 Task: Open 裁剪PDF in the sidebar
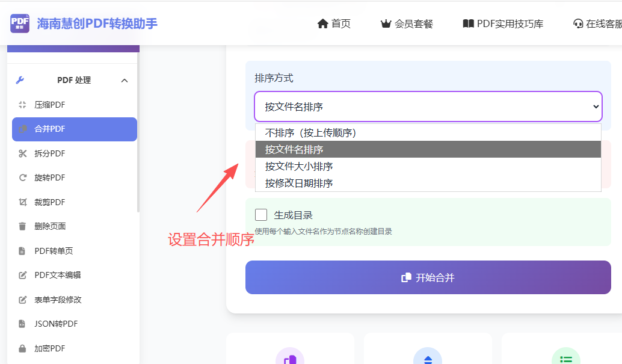point(74,202)
